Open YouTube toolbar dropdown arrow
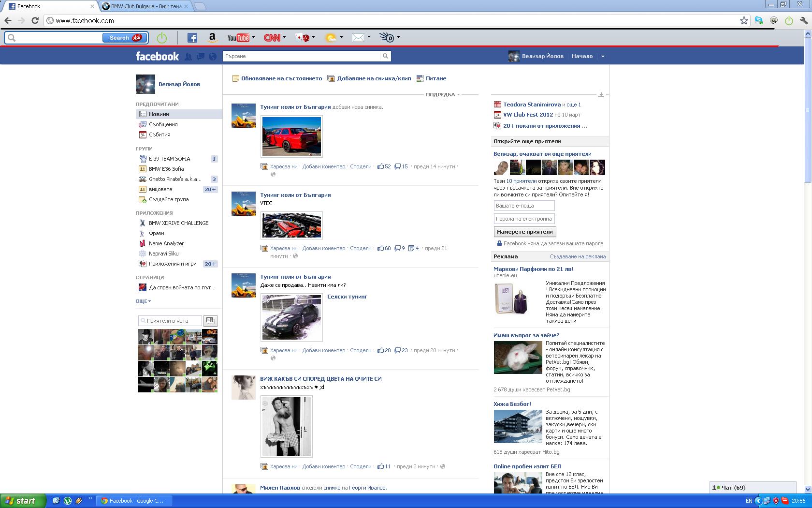 point(253,37)
